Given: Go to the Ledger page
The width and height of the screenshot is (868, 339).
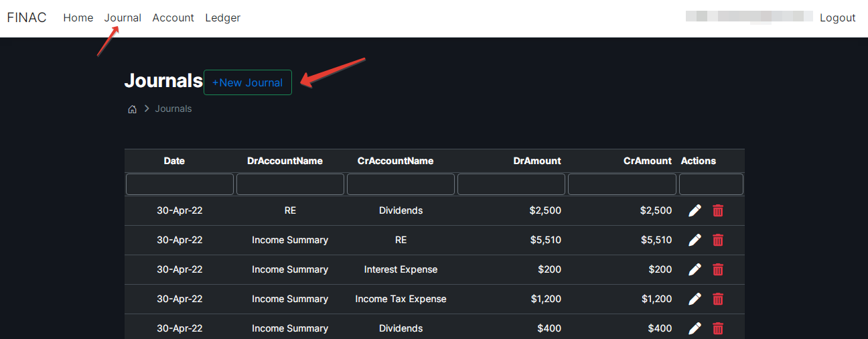Looking at the screenshot, I should (x=222, y=18).
